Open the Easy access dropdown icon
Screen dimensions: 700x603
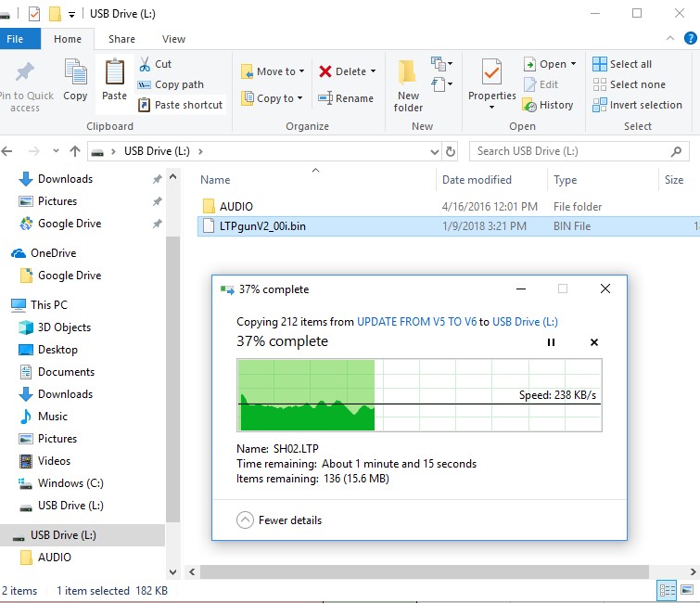point(441,84)
